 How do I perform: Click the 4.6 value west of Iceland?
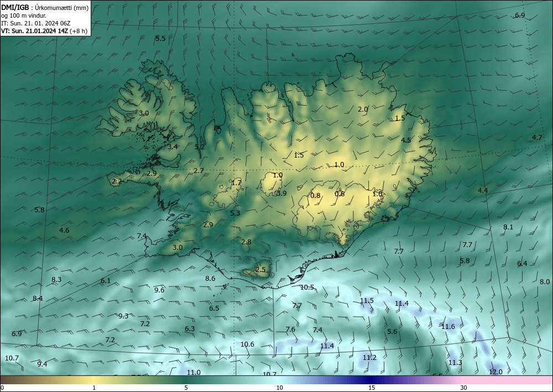pyautogui.click(x=64, y=231)
